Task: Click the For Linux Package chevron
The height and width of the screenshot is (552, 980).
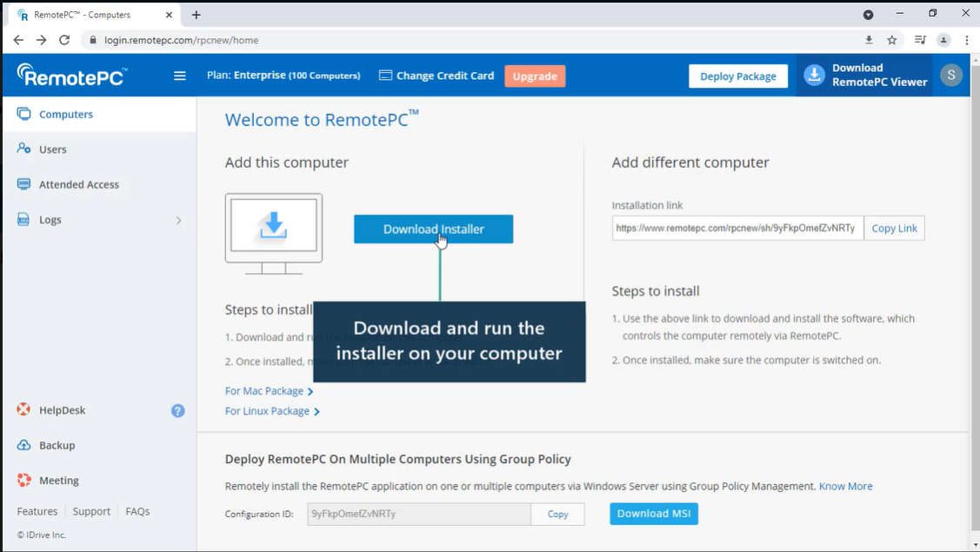Action: 317,411
